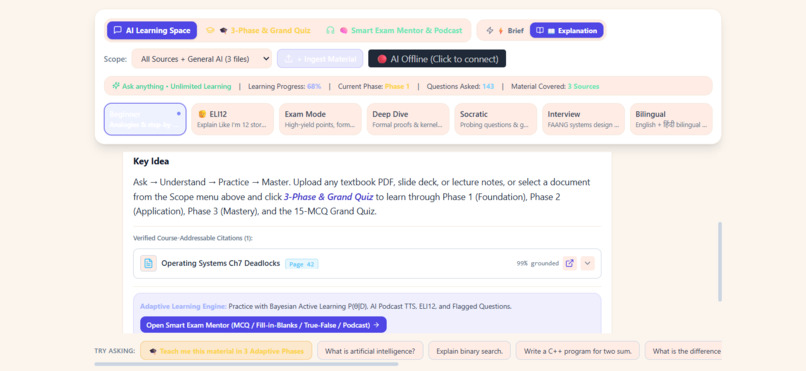
Task: Click the sparkle icon beside Ask anything
Action: pos(116,86)
